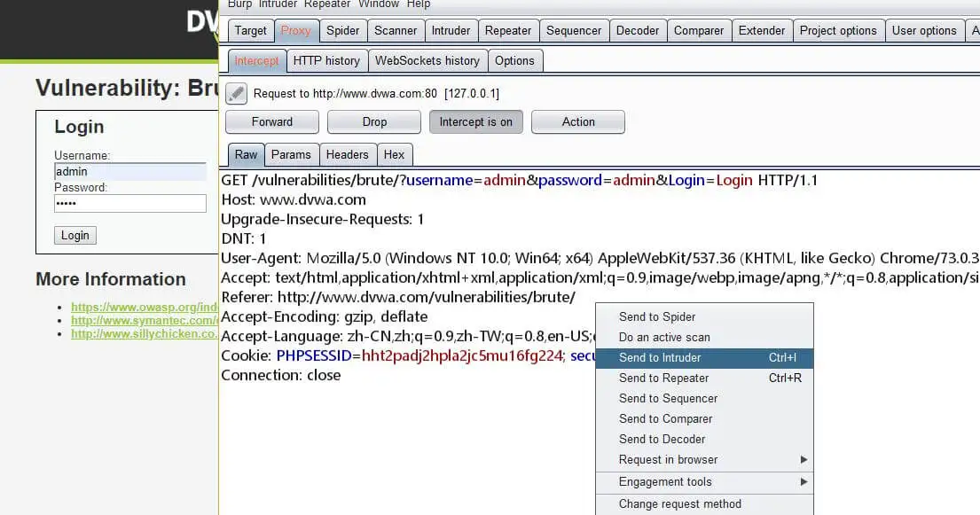
Task: Open the Window menu
Action: pyautogui.click(x=379, y=4)
